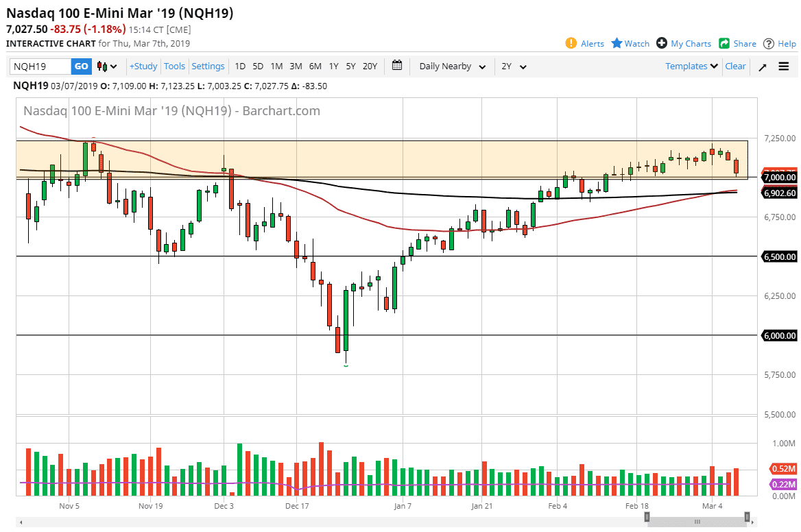The height and width of the screenshot is (532, 801).
Task: Switch to the 20Y timeframe
Action: (x=370, y=66)
